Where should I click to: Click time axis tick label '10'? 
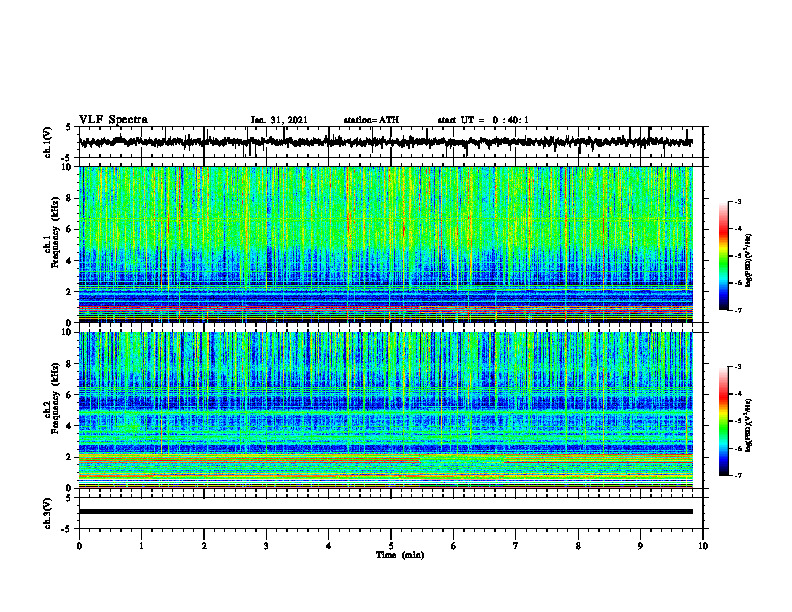703,546
